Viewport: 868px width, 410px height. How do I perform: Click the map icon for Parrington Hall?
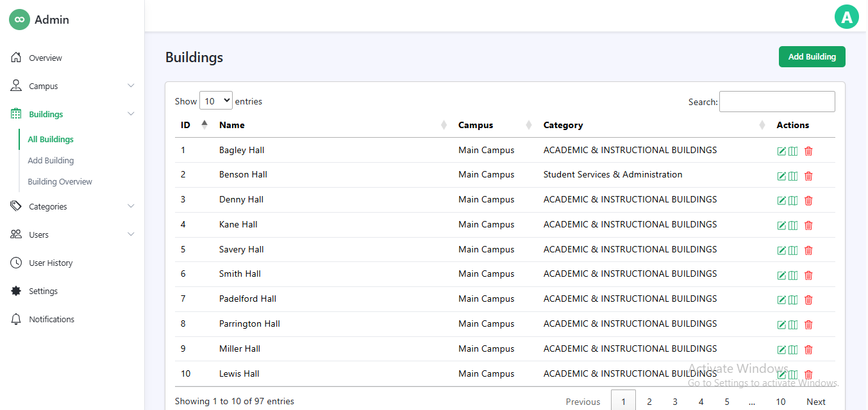point(793,325)
